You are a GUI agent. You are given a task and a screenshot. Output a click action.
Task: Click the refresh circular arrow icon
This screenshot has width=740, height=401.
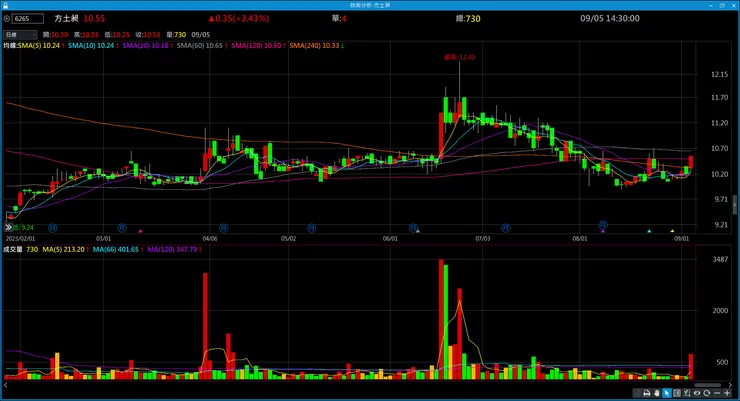point(706,393)
